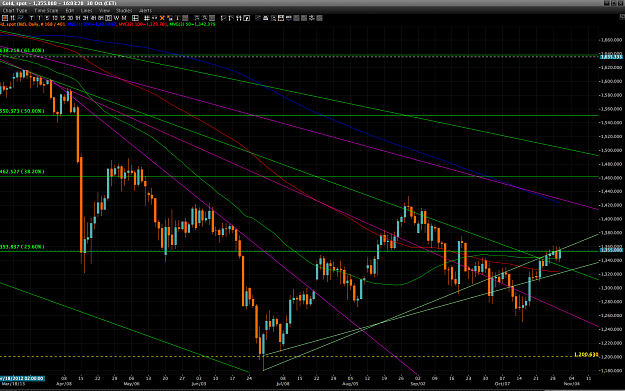Click the link chain toolbar icon
Screen dimensions: 625x391
pyautogui.click(x=257, y=18)
